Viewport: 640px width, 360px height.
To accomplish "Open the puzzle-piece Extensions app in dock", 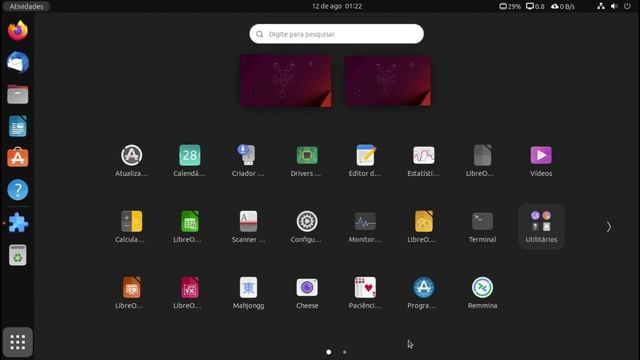I will 18,223.
